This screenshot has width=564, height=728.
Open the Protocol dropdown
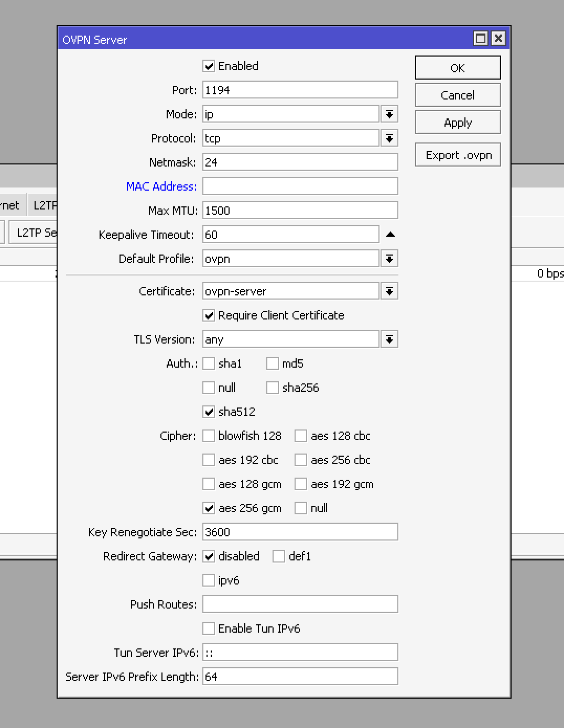coord(389,138)
